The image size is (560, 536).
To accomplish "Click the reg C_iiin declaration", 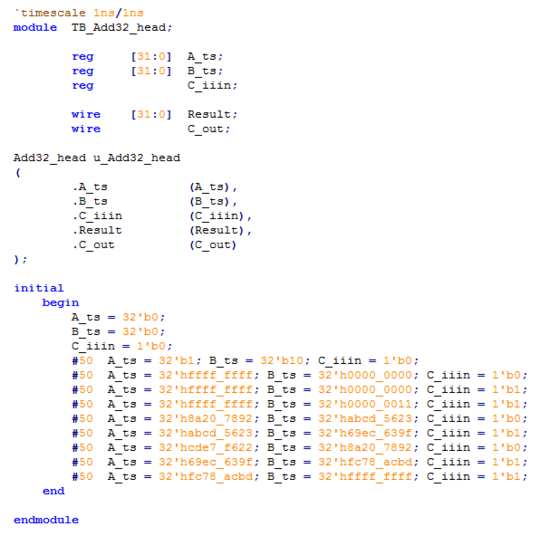I will (154, 86).
